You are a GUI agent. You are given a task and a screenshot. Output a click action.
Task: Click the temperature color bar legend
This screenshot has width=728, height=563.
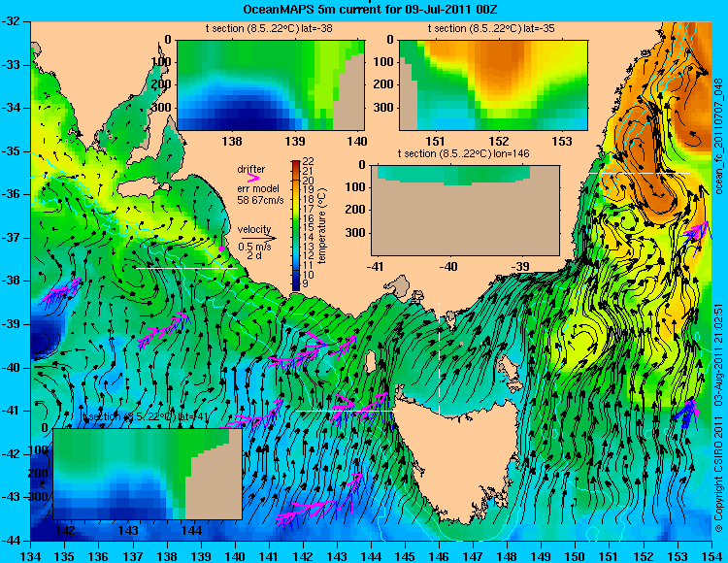click(296, 226)
